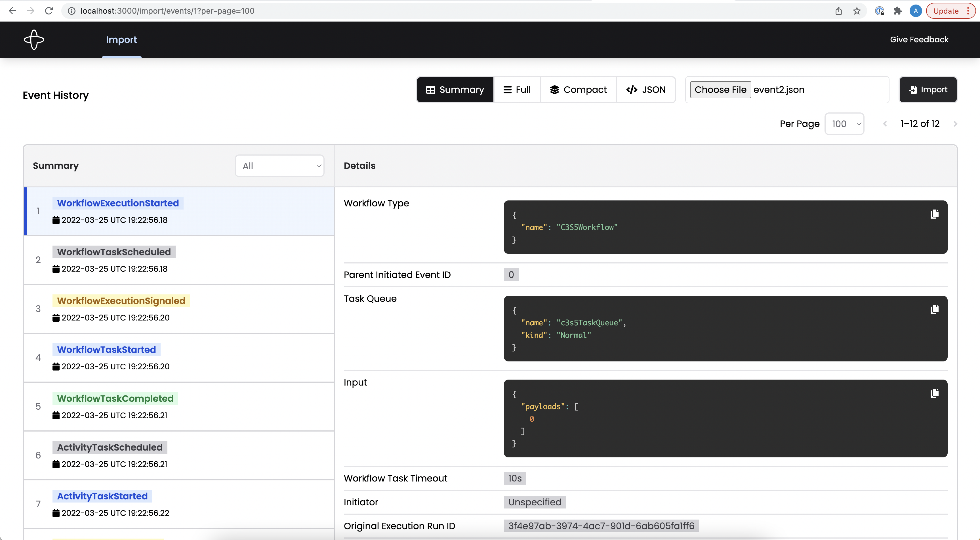Switch to Summary view

pyautogui.click(x=455, y=90)
